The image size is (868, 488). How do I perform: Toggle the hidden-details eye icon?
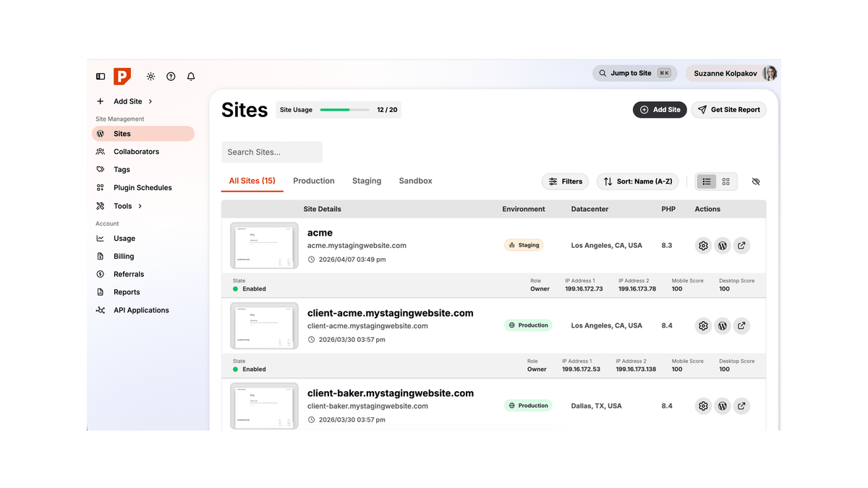point(756,181)
